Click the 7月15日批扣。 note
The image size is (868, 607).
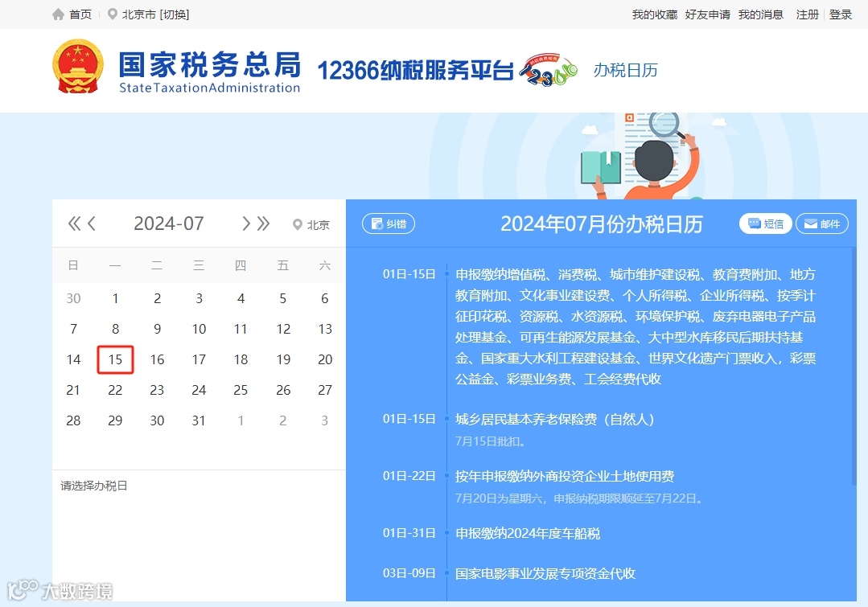click(x=491, y=441)
